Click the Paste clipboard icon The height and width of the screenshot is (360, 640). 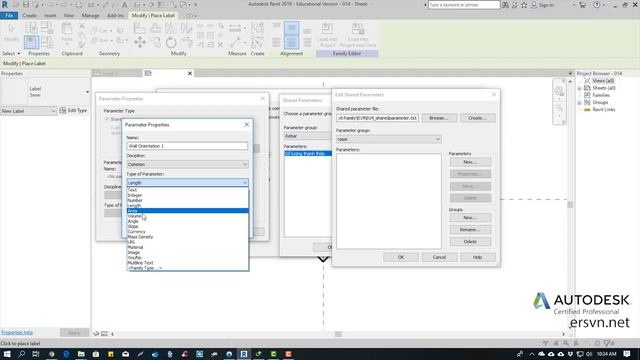pos(67,30)
